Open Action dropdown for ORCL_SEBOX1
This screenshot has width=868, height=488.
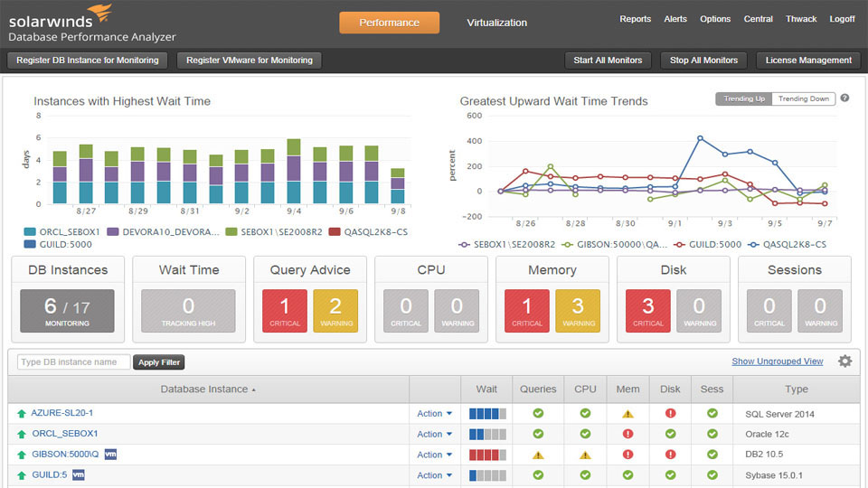tap(434, 434)
